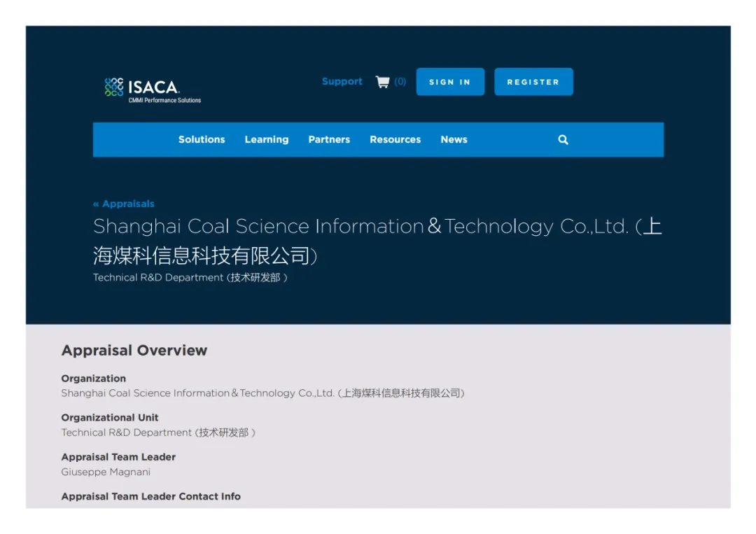Click the Technical R&D Department subtitle in header

(190, 278)
